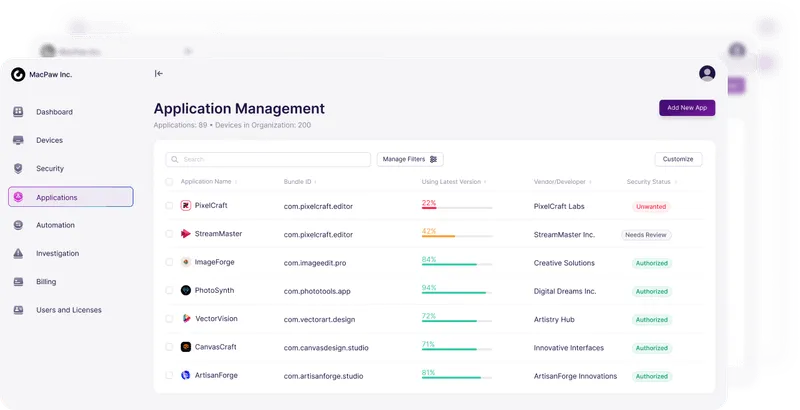Screen dimensions: 800x410
Task: Click the ArtisanForge Innovations vendor cell
Action: [575, 376]
